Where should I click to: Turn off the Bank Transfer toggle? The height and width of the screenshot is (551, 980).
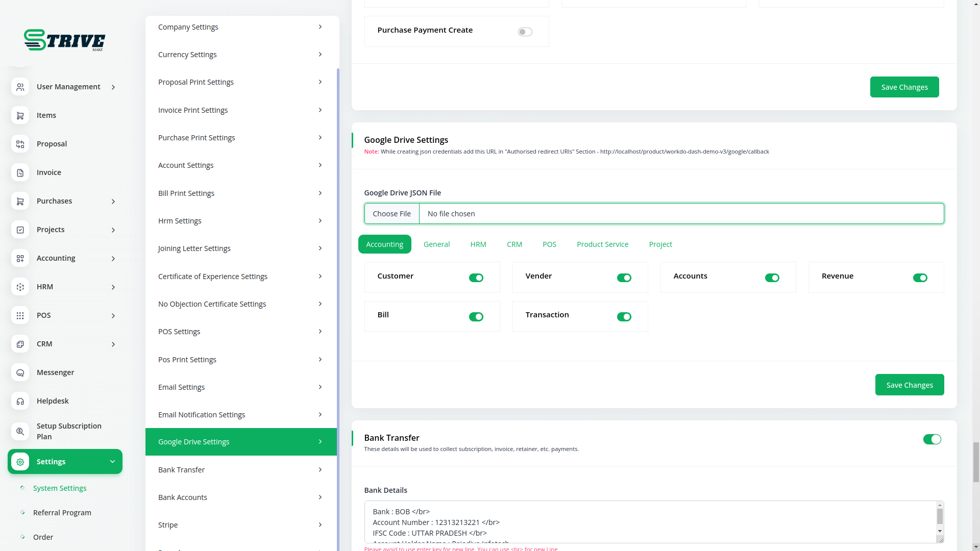[x=932, y=439]
